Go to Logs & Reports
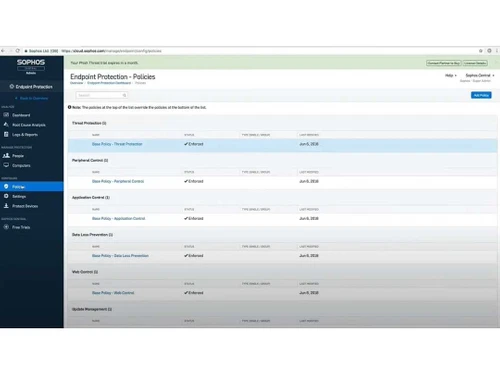This screenshot has height=375, width=500. [25, 135]
